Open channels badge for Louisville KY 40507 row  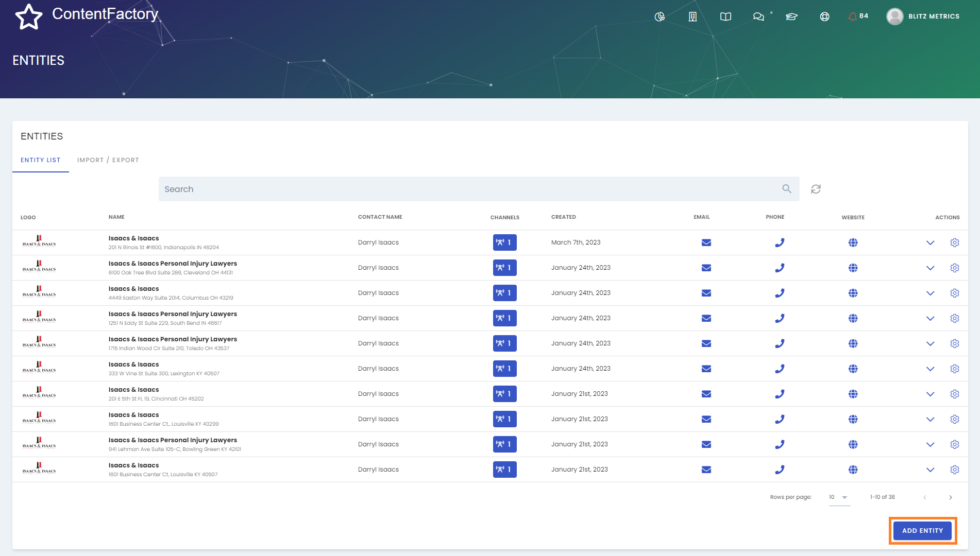[x=504, y=470]
